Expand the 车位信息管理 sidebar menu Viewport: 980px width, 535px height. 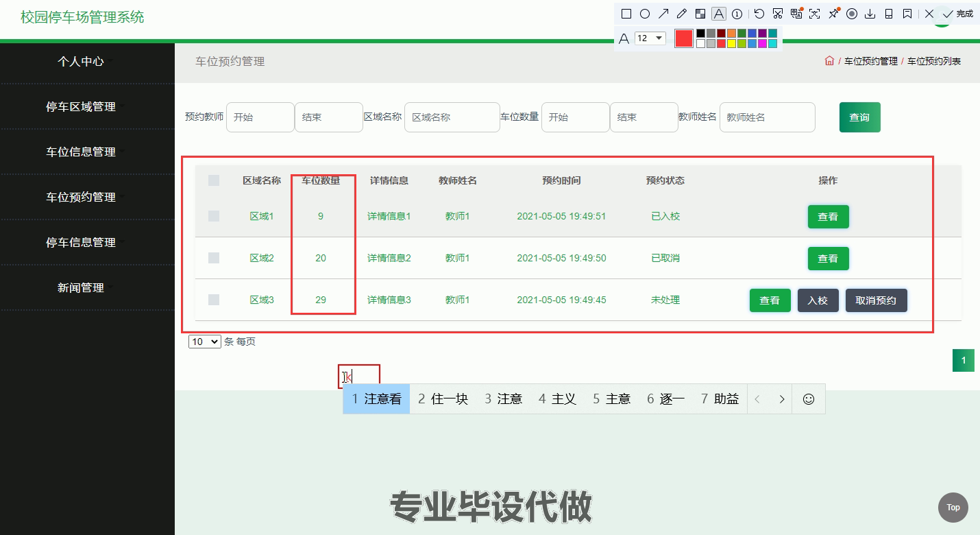point(81,152)
